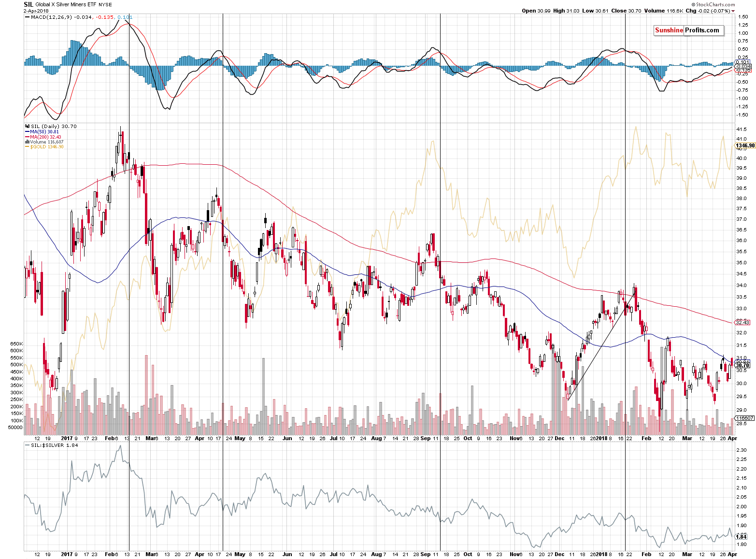Screen dimensions: 756x559
Task: Click the NYSE exchange label
Action: pyautogui.click(x=105, y=5)
